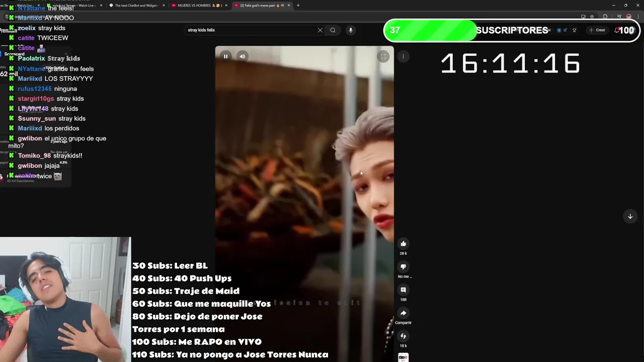644x362 pixels.
Task: Open the Crear create button
Action: 597,30
